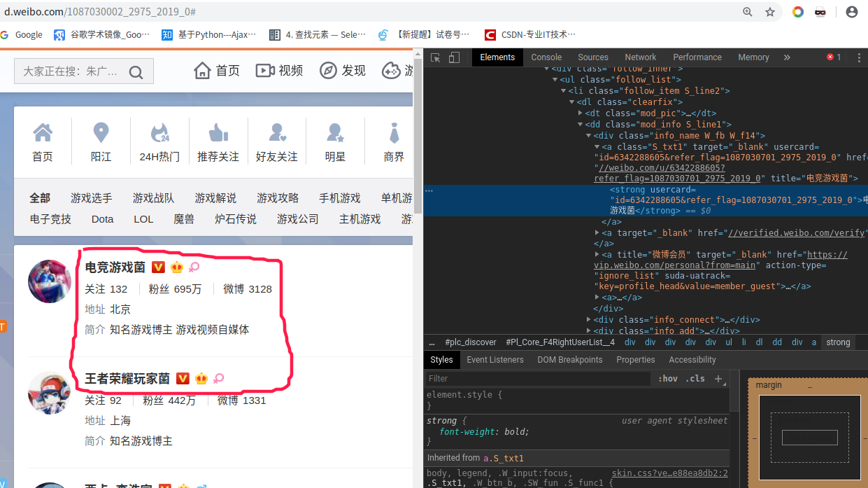Open 电竞游戏菌 profile avatar
This screenshot has height=488, width=868.
click(50, 281)
